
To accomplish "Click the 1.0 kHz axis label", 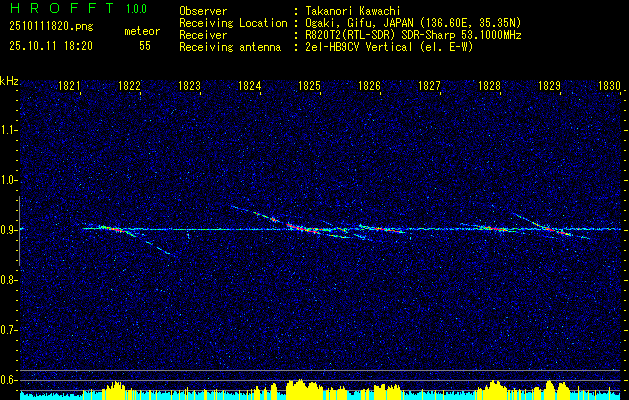I will pyautogui.click(x=9, y=180).
